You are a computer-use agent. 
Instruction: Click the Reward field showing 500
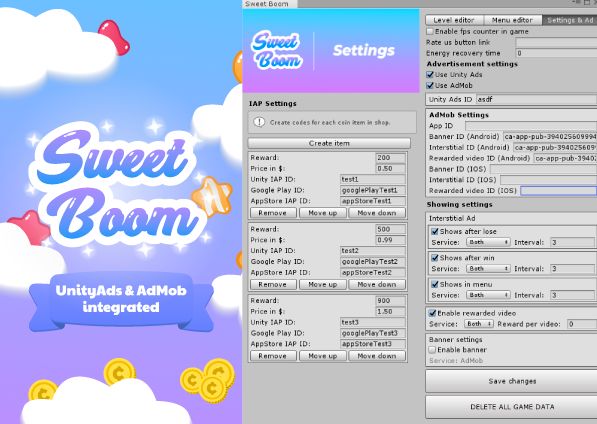tap(391, 229)
